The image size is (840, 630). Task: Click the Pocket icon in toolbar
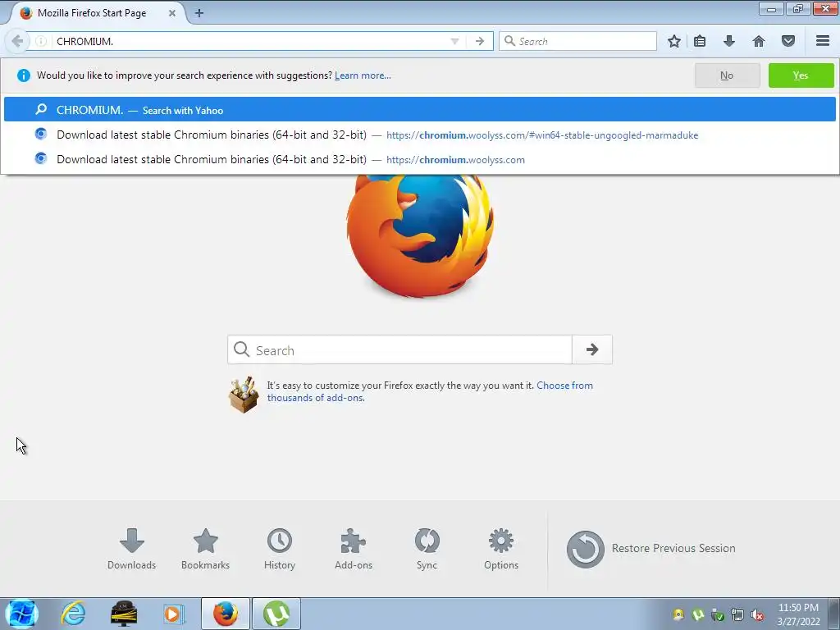coord(788,41)
